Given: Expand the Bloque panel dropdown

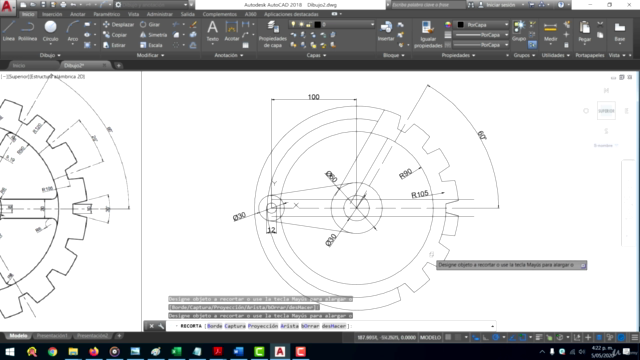Looking at the screenshot, I should point(394,55).
